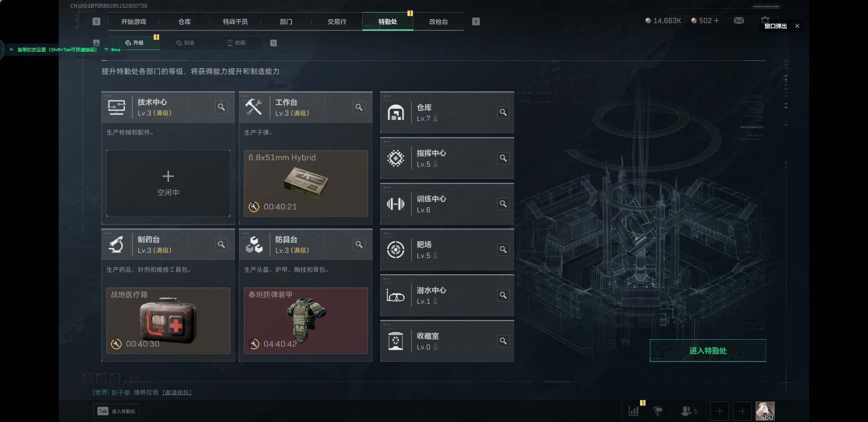The width and height of the screenshot is (868, 422).
Task: Click the statistics bar chart icon
Action: pyautogui.click(x=634, y=410)
